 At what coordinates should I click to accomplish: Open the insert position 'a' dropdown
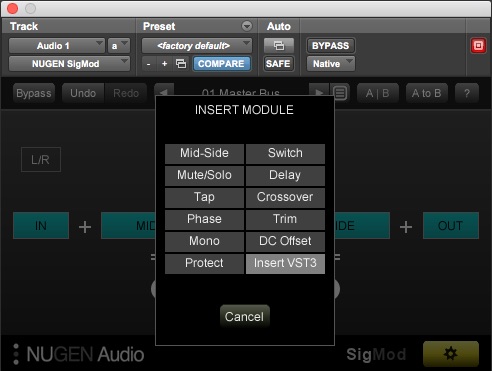119,46
